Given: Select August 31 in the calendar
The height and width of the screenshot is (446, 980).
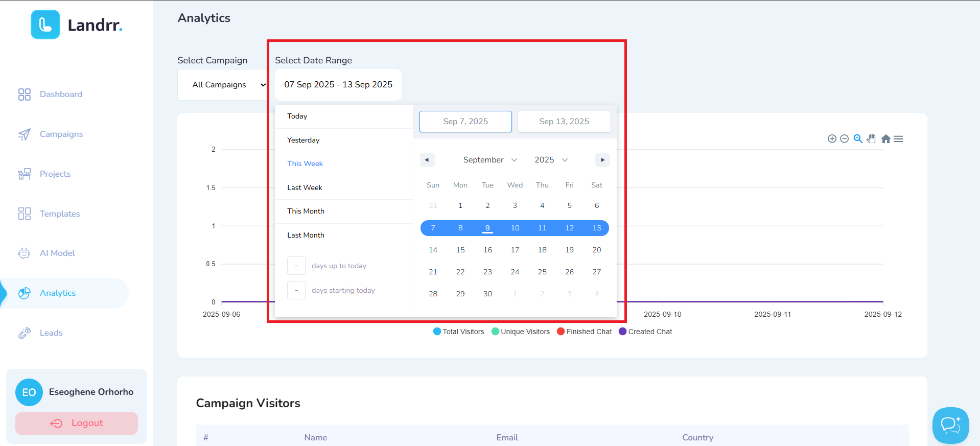Looking at the screenshot, I should coord(433,205).
